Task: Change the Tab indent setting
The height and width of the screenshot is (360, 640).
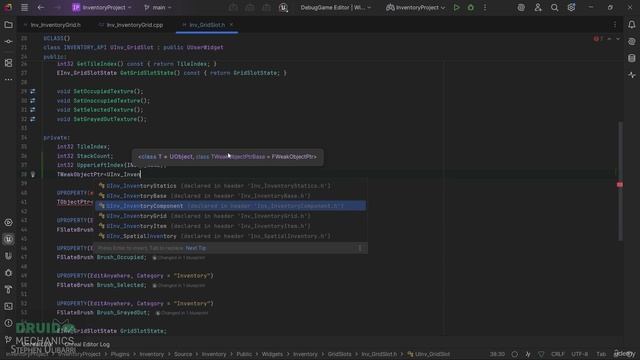Action: coord(601,354)
